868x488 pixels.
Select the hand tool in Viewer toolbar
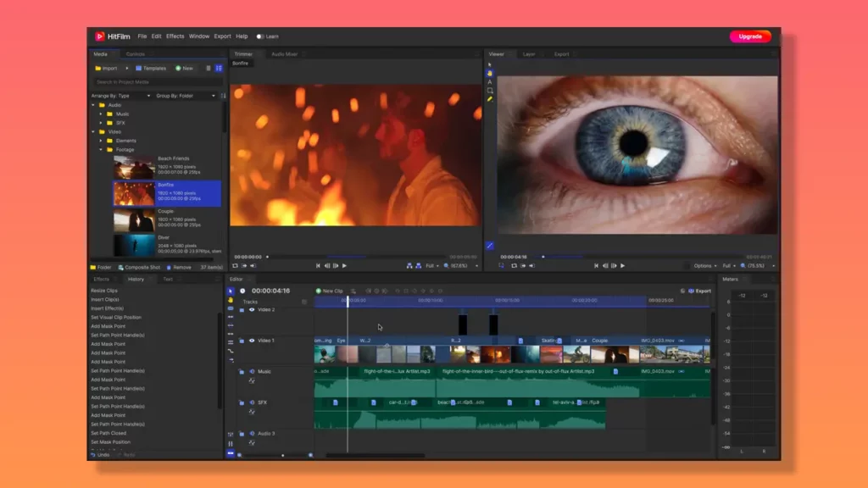click(489, 73)
